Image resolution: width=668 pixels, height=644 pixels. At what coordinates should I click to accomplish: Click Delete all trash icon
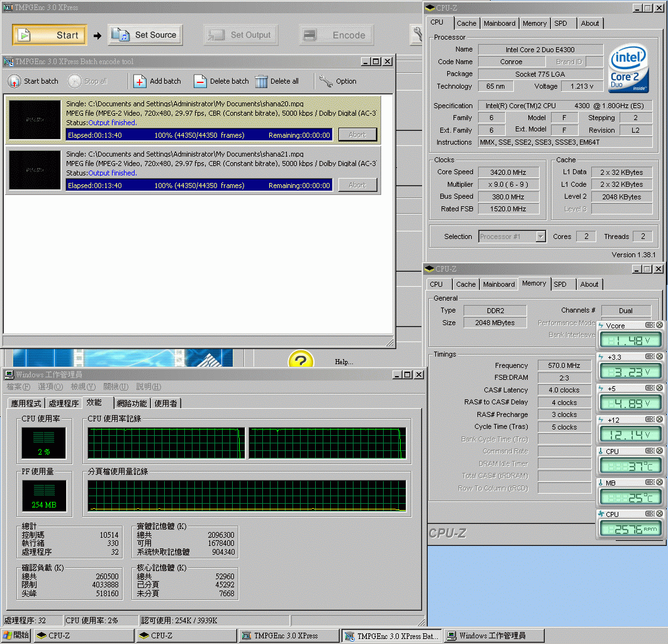(x=261, y=81)
